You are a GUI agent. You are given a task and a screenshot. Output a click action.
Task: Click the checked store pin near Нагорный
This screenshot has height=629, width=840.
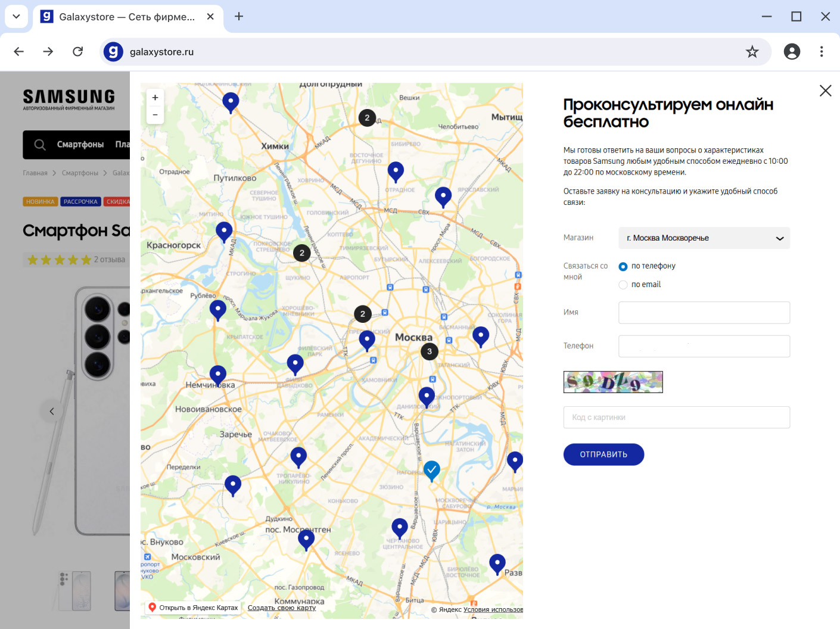point(432,471)
